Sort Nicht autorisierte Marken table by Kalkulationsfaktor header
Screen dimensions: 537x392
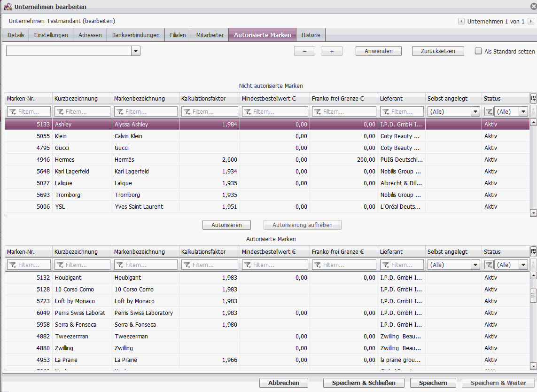(210, 98)
